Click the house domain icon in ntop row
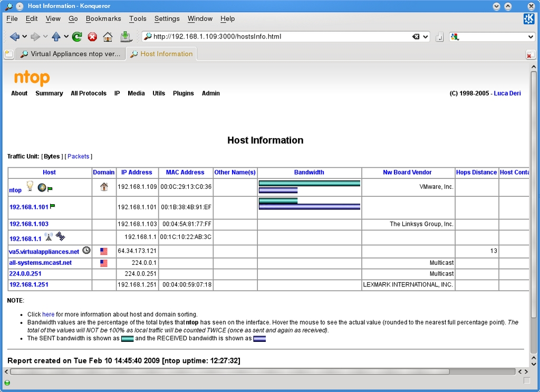This screenshot has height=392, width=540. click(x=104, y=186)
